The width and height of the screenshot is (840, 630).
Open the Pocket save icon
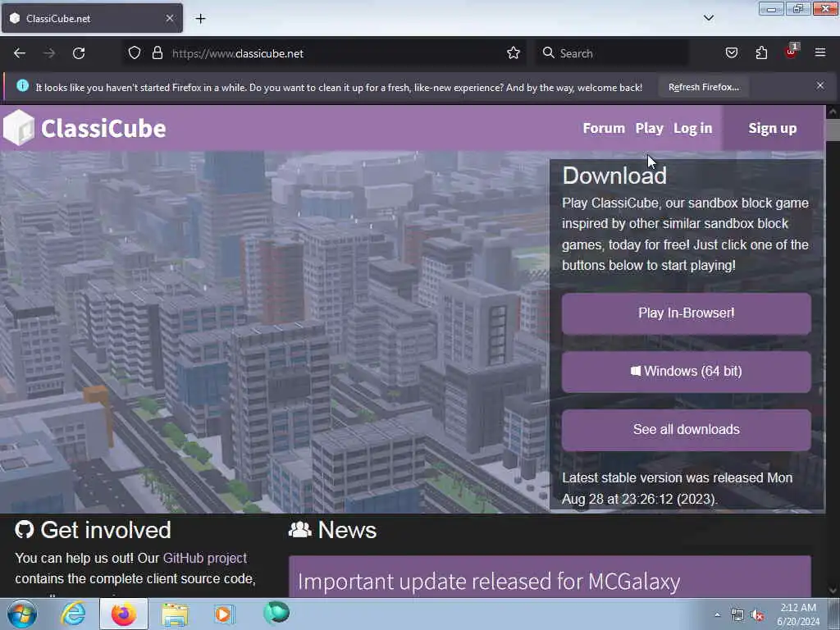[x=732, y=53]
